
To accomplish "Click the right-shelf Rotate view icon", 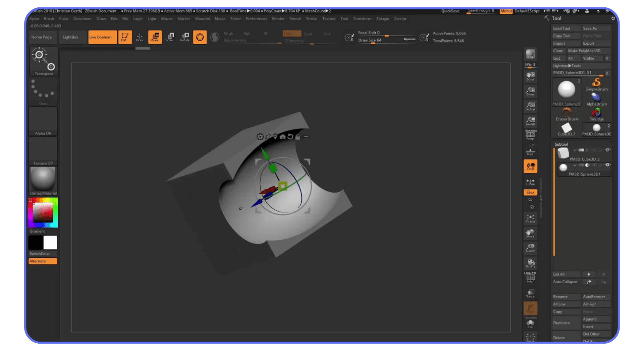I will [530, 263].
